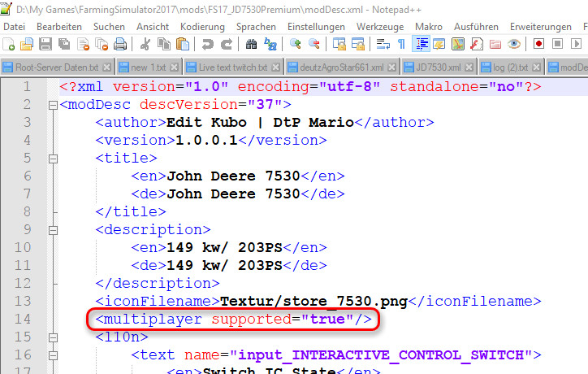The height and width of the screenshot is (374, 588).
Task: Open the user defined language icon
Action: click(x=439, y=44)
